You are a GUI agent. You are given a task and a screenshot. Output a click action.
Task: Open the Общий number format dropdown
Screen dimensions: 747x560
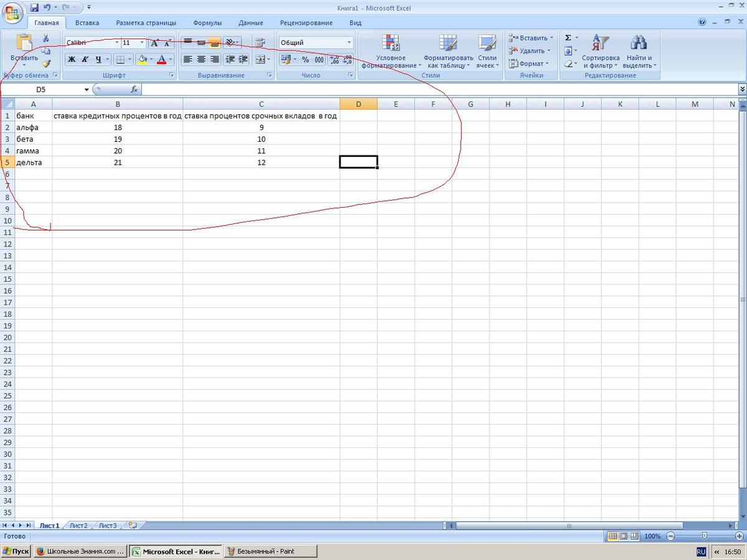[349, 43]
